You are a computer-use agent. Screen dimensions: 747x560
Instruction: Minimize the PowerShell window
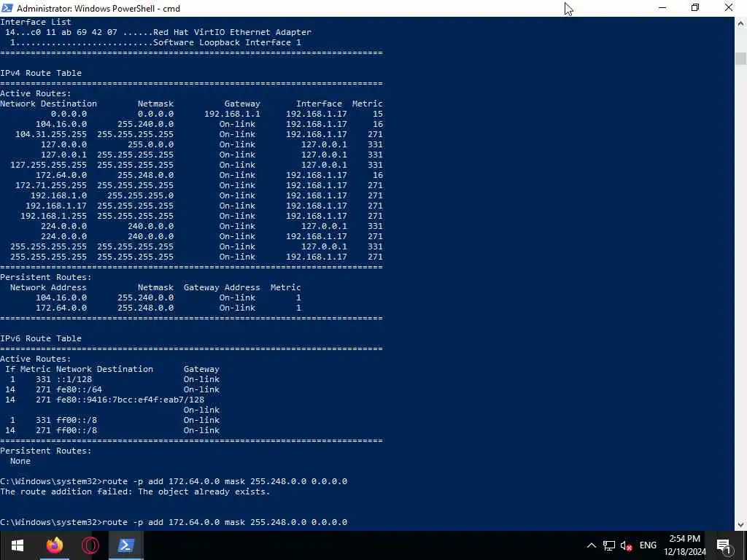[662, 8]
